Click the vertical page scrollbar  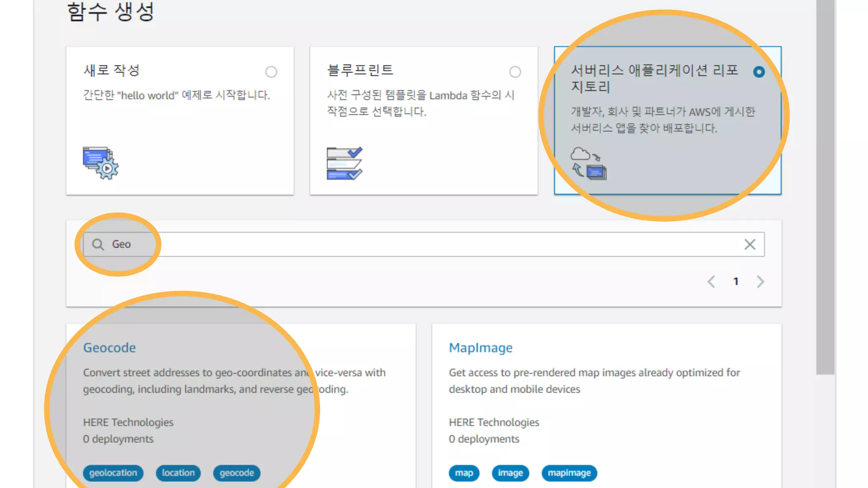[x=825, y=186]
